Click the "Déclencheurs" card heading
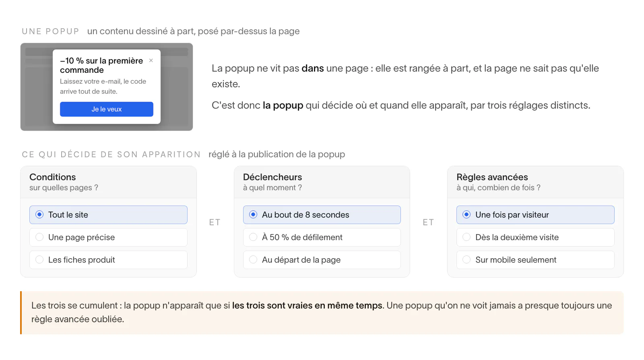Screen dimensions: 644x360 pos(272,177)
